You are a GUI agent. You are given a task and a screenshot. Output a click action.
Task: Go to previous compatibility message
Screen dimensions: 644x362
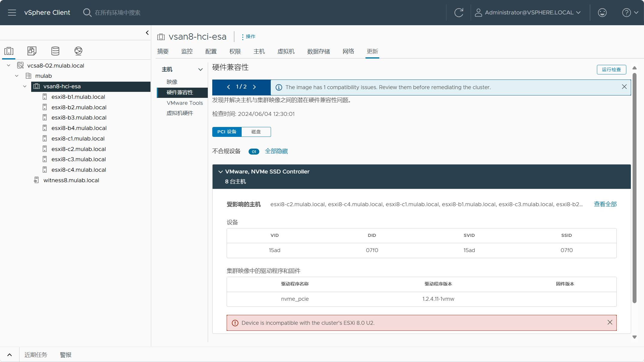point(228,87)
